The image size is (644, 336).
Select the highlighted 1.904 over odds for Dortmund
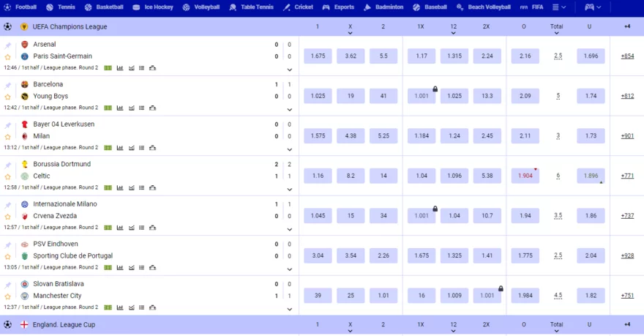pos(525,176)
